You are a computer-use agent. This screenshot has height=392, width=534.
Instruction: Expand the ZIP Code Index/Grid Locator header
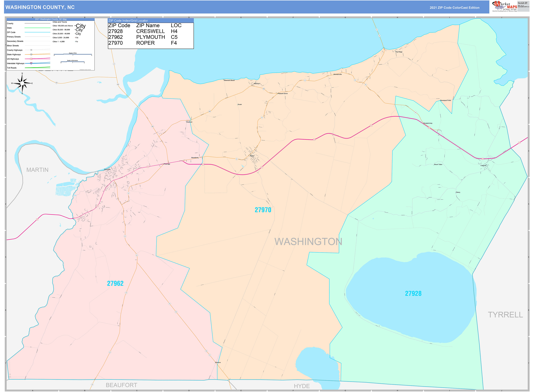point(128,21)
